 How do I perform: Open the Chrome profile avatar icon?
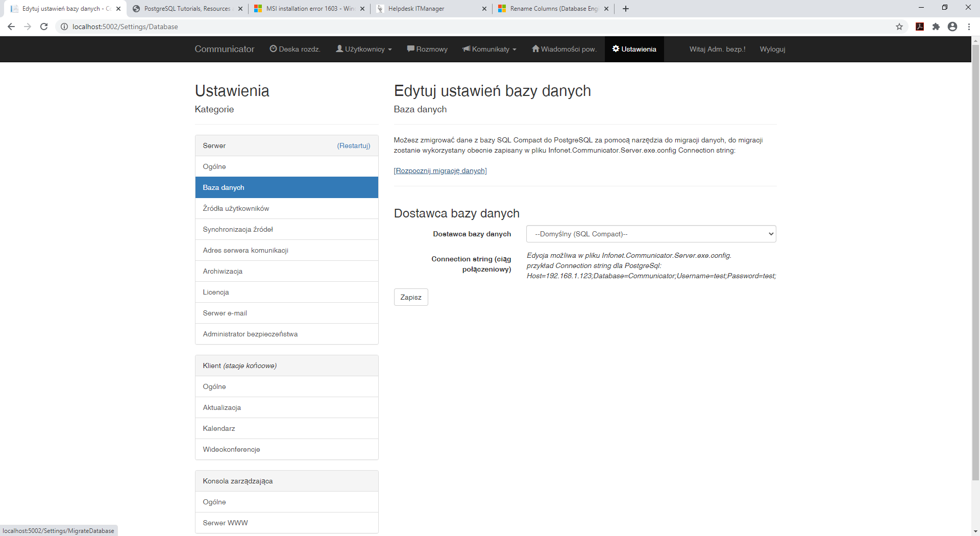pyautogui.click(x=952, y=27)
